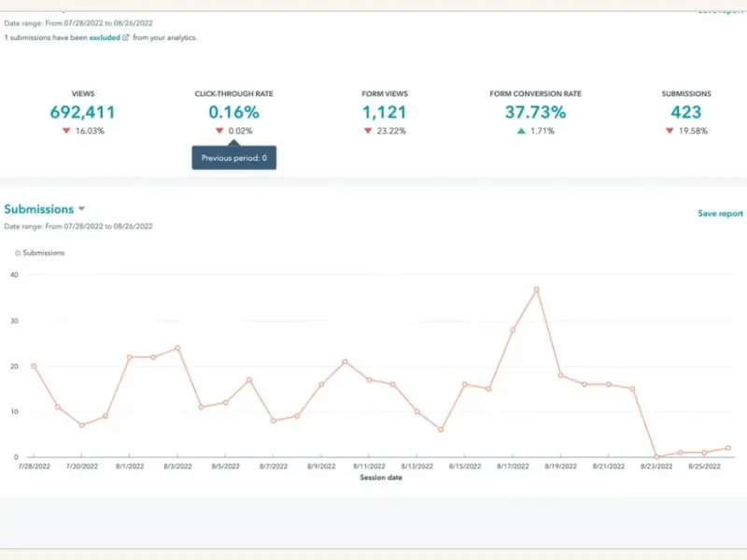Viewport: 747px width, 560px height.
Task: Click the green up arrow under Form Conversion Rate
Action: (521, 131)
